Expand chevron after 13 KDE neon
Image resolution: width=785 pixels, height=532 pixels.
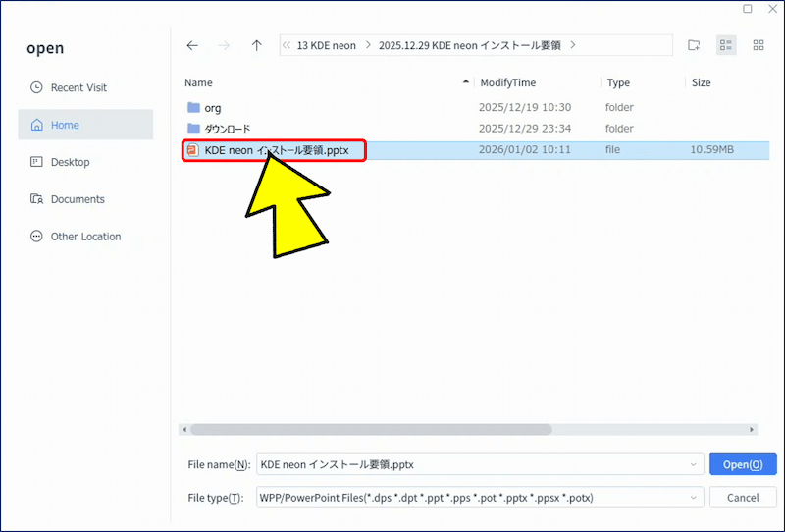[368, 45]
